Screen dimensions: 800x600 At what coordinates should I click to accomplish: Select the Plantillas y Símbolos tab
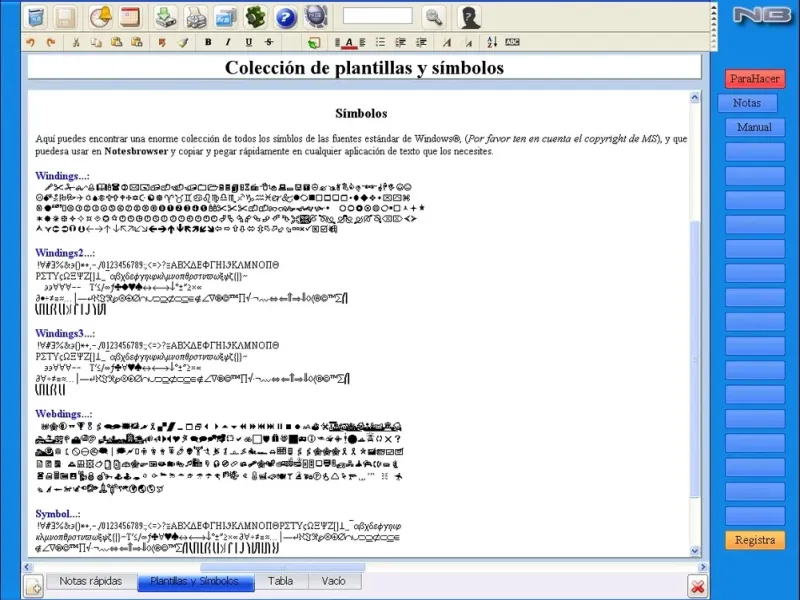pos(195,582)
